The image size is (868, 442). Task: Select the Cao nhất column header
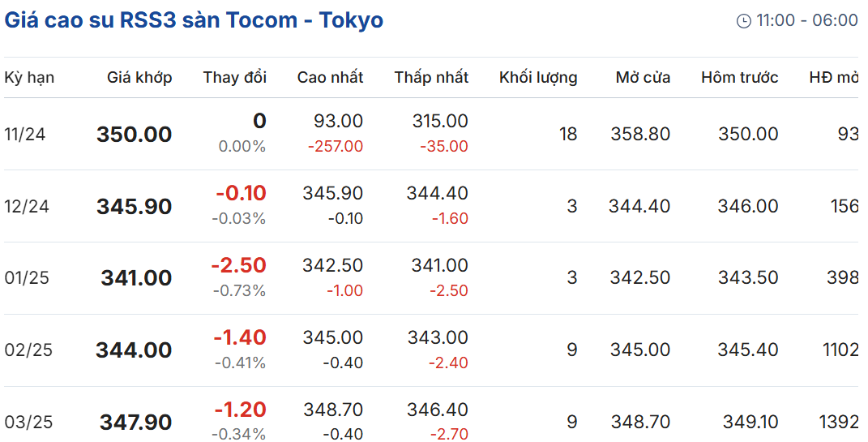coord(330,77)
